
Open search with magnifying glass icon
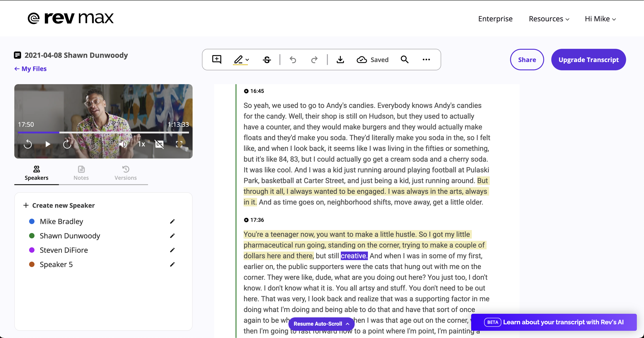404,59
